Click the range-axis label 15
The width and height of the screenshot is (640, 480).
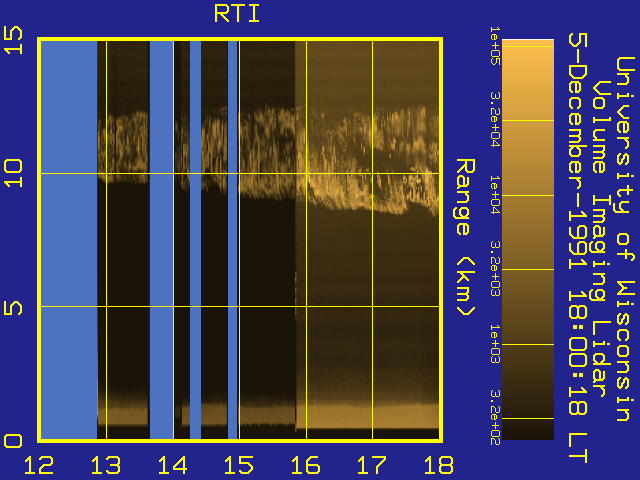13,40
